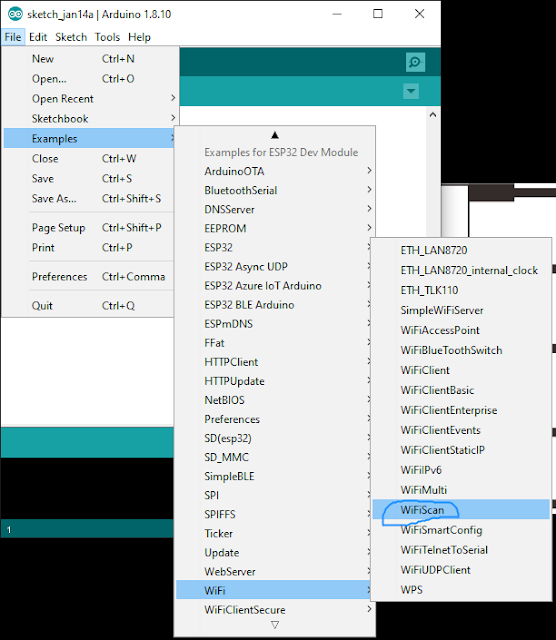Expand the Open Recent submenu
Screen dimensions: 556x640
click(91, 99)
